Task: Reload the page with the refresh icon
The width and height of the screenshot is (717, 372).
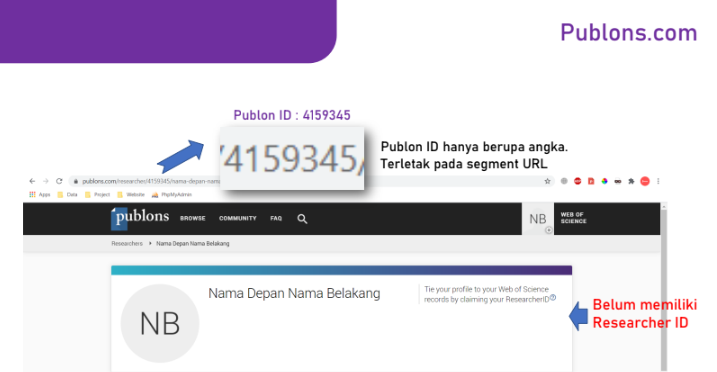Action: click(x=59, y=181)
